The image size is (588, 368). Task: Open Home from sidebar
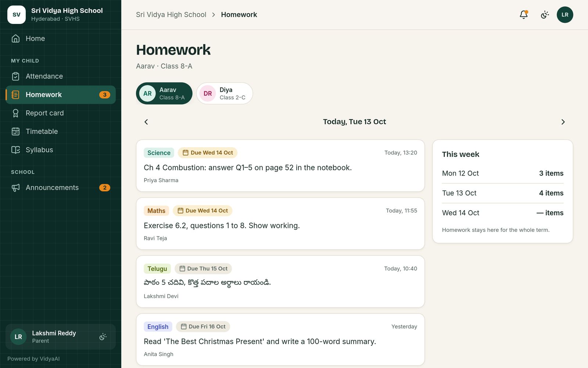(x=61, y=39)
